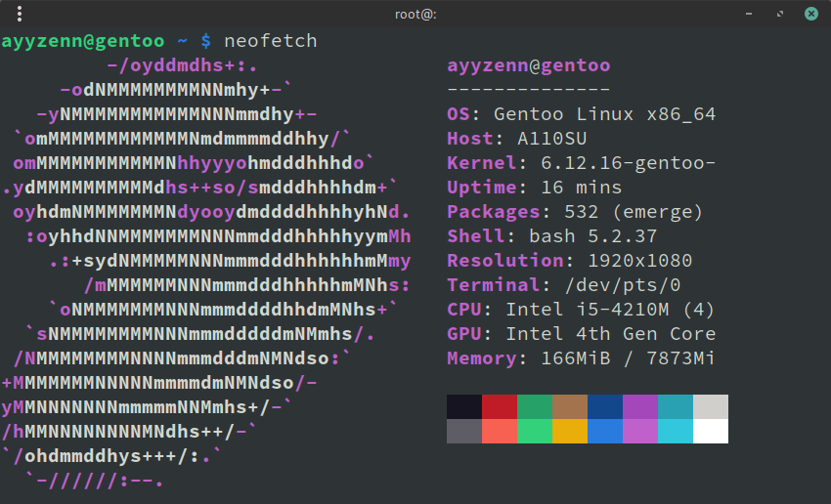
Task: Select the Host: A110SU line
Action: click(x=517, y=139)
